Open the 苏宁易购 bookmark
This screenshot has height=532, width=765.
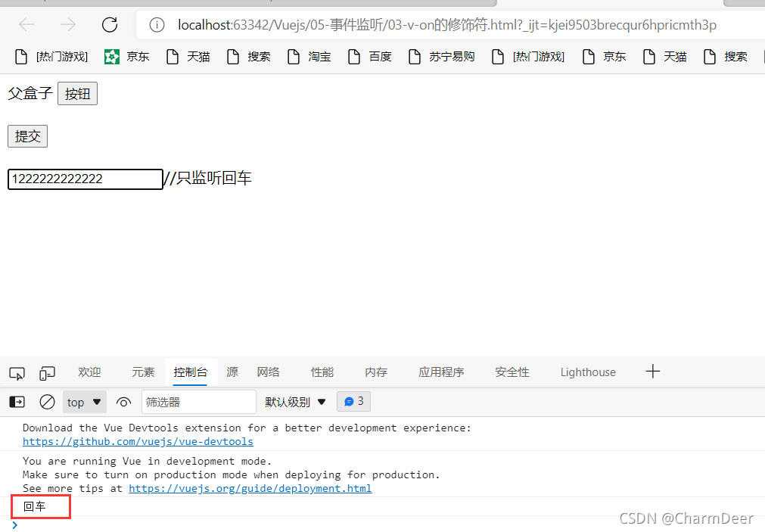pyautogui.click(x=442, y=57)
